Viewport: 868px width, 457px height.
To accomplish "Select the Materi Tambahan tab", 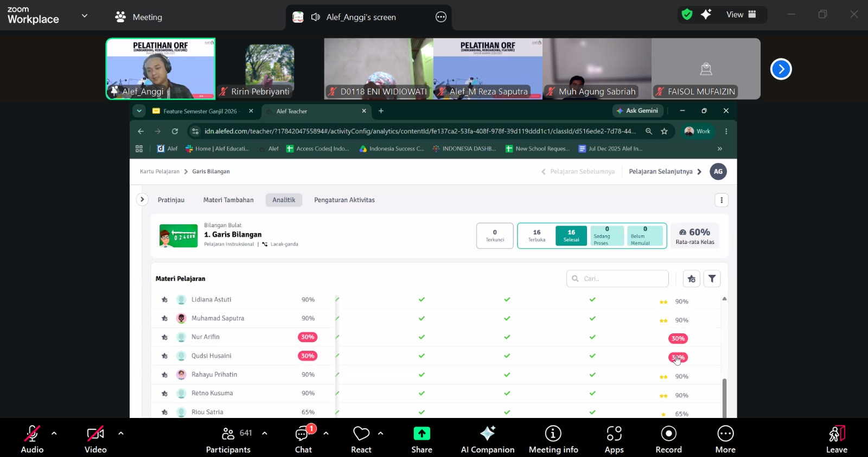I will 228,200.
